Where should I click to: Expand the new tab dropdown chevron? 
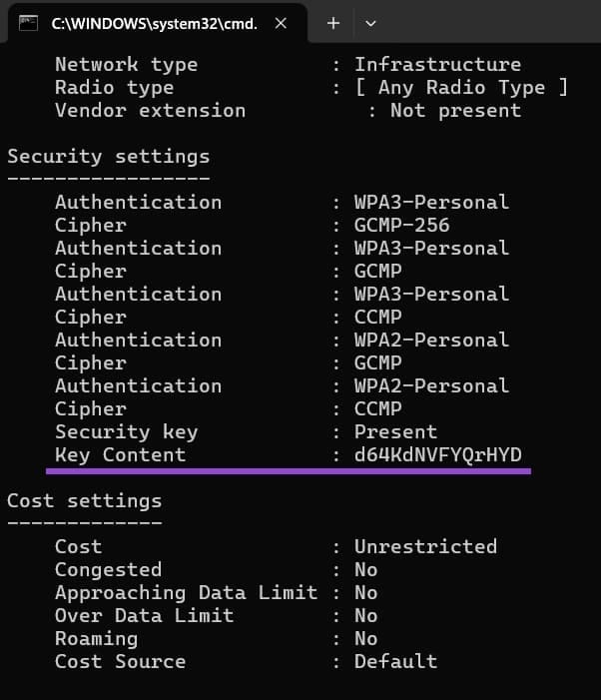tap(371, 23)
